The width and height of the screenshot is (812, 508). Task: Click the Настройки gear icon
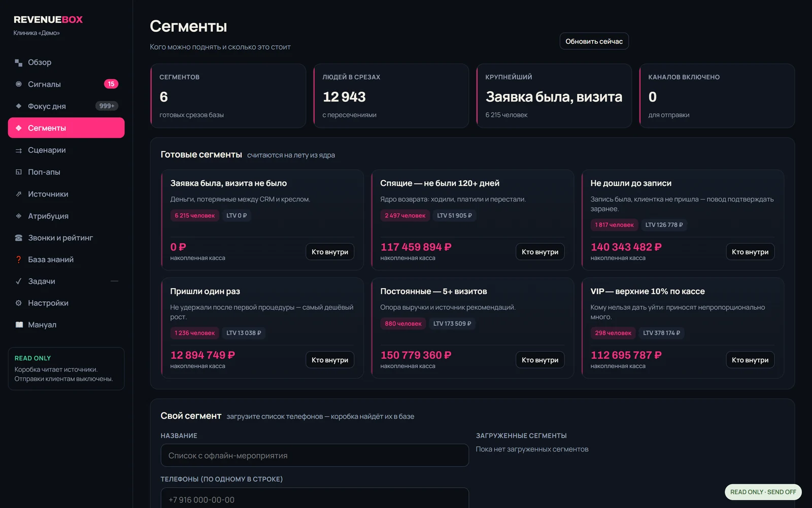pyautogui.click(x=19, y=303)
